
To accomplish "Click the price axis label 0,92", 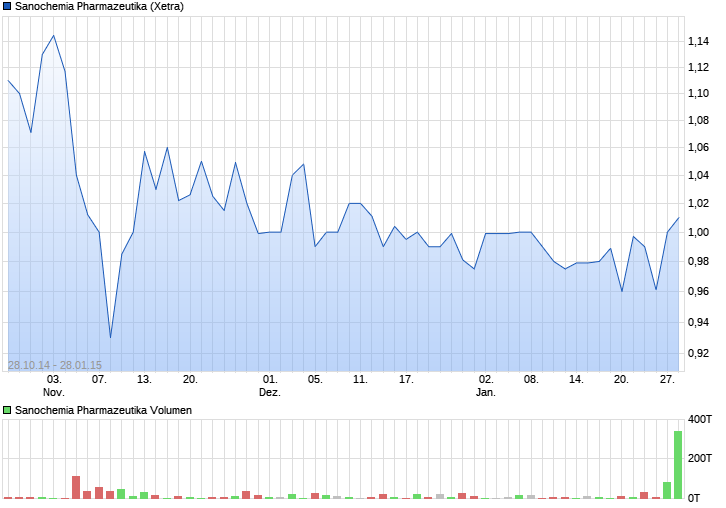I will [x=698, y=353].
